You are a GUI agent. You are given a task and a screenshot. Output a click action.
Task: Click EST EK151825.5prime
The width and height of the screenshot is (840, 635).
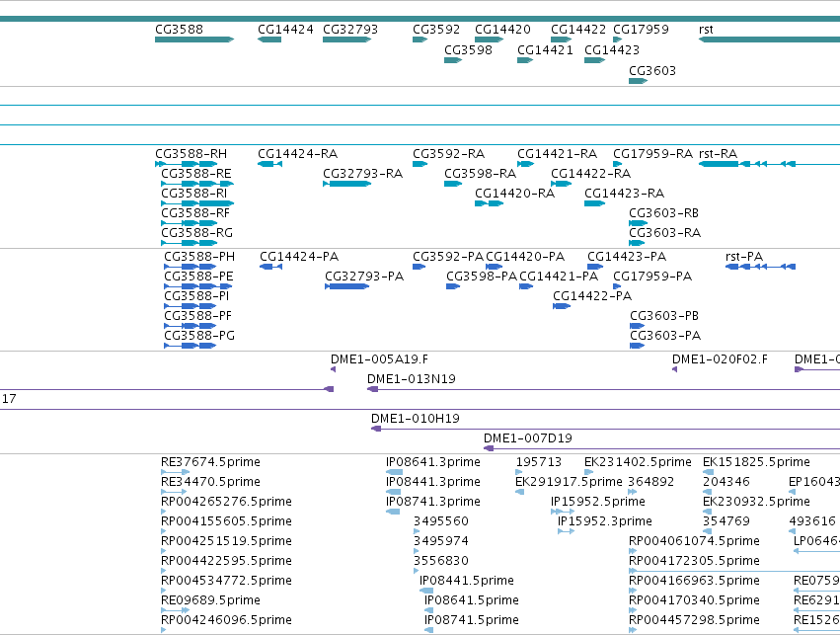(x=708, y=473)
